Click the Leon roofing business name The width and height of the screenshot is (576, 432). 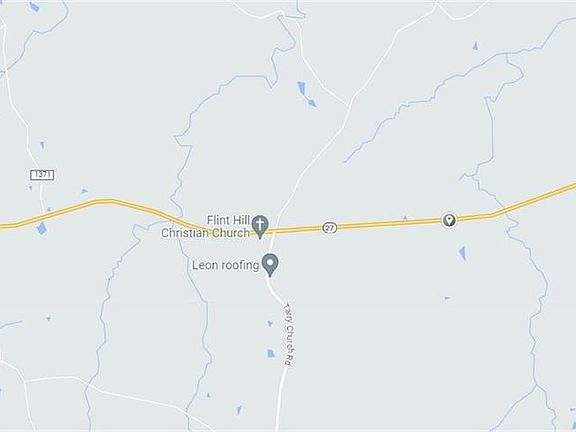coord(226,265)
